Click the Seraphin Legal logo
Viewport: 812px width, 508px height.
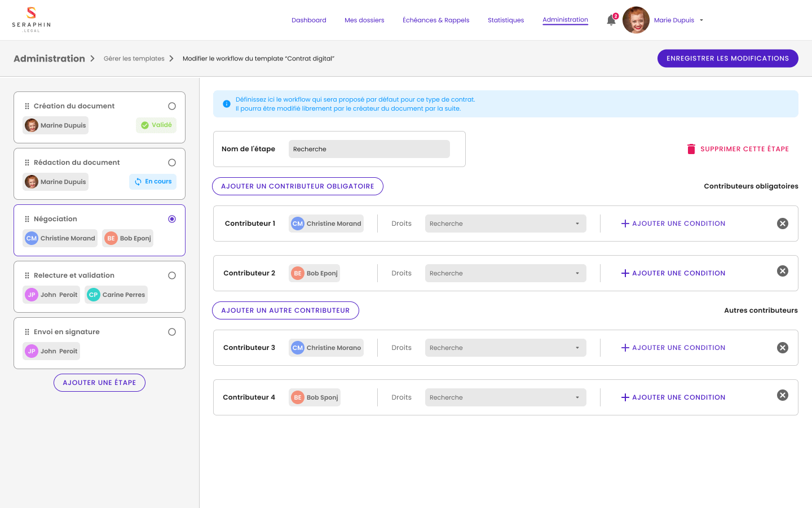pos(32,20)
